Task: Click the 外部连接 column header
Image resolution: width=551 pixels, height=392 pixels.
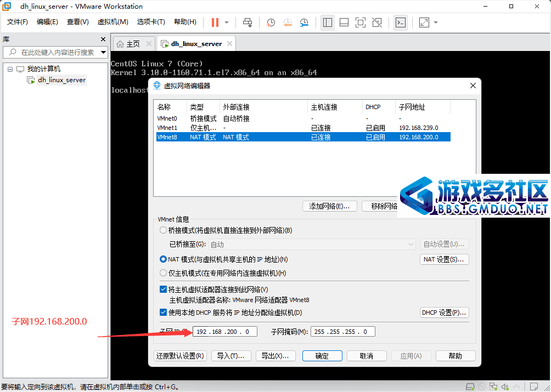Action: pyautogui.click(x=263, y=107)
